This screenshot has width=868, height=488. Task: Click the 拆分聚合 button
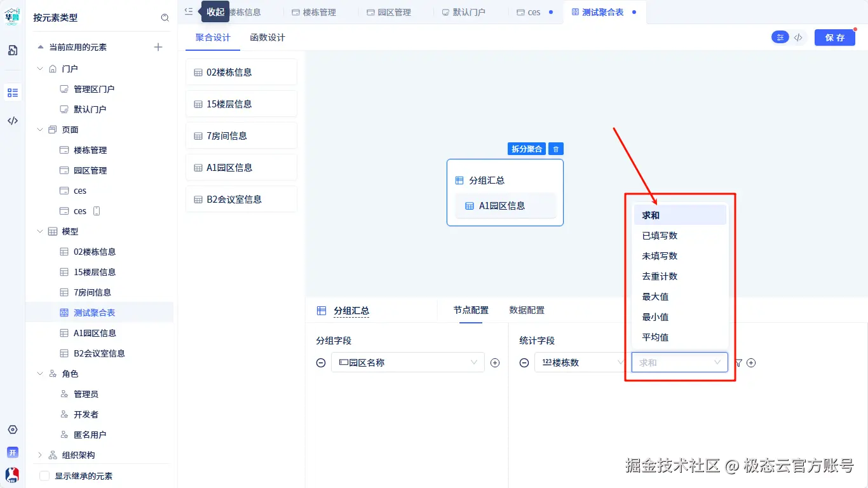[x=527, y=149]
